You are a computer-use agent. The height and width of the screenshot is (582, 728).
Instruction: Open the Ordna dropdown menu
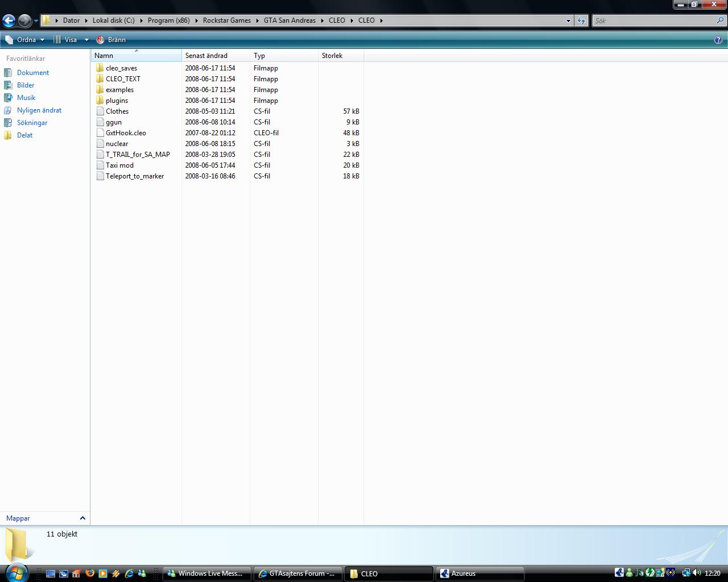24,40
